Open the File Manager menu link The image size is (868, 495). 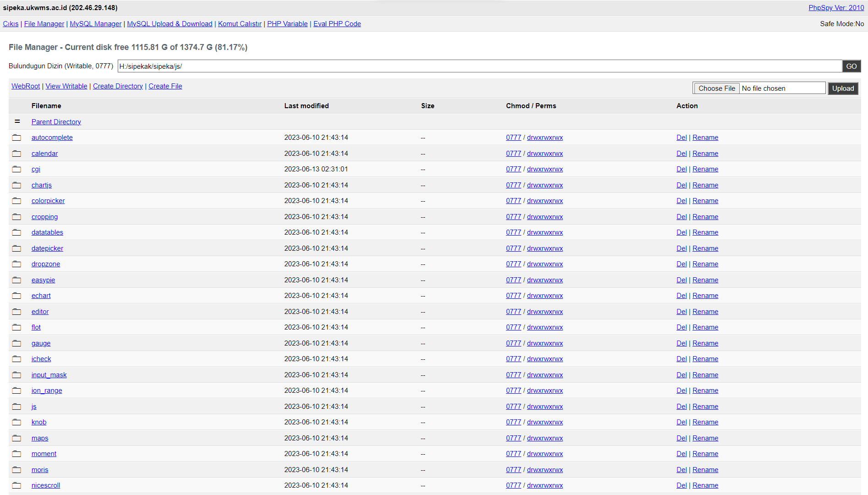coord(44,24)
